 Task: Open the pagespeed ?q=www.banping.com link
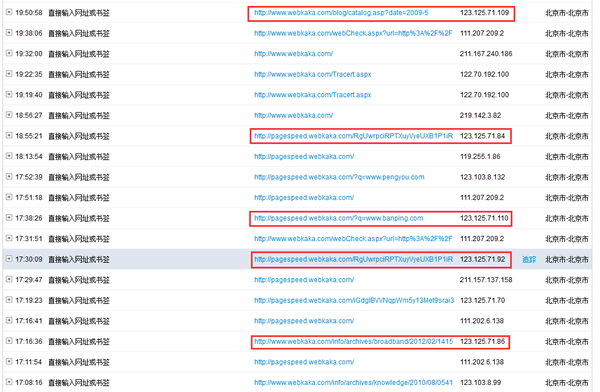pyautogui.click(x=339, y=218)
